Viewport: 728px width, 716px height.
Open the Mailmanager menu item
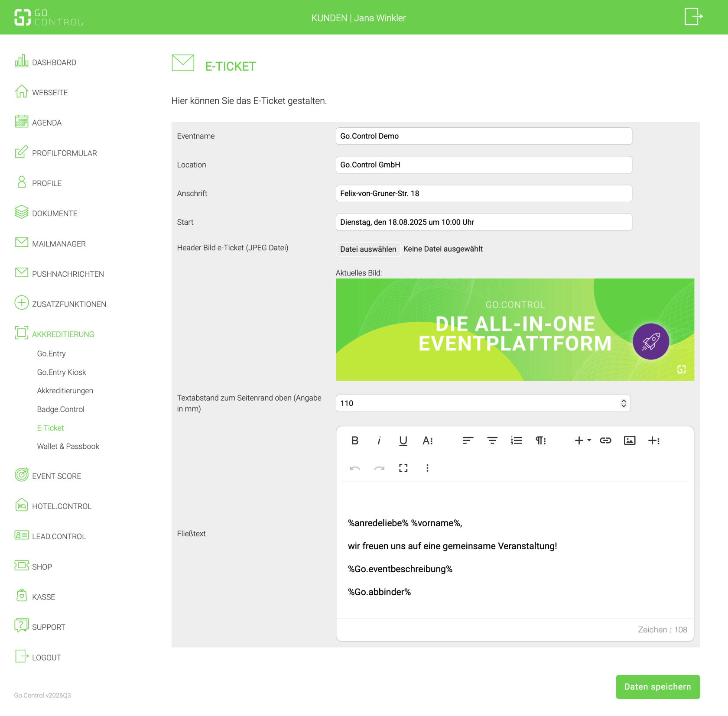59,244
